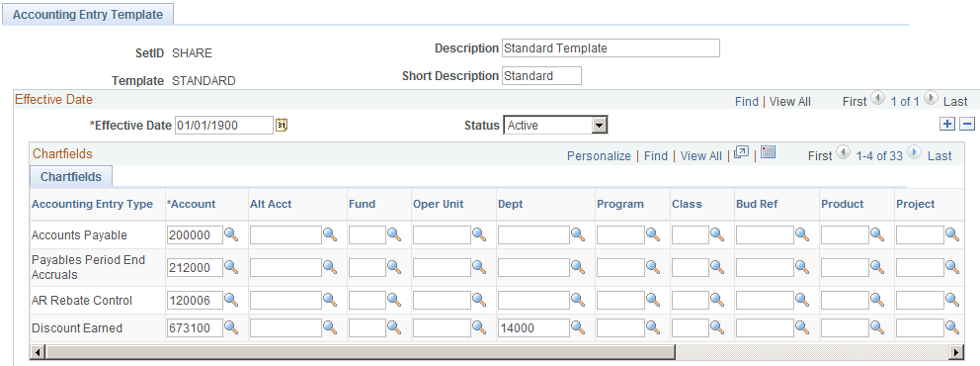
Task: Look up Oper Unit for Accounts Payable
Action: coord(479,234)
